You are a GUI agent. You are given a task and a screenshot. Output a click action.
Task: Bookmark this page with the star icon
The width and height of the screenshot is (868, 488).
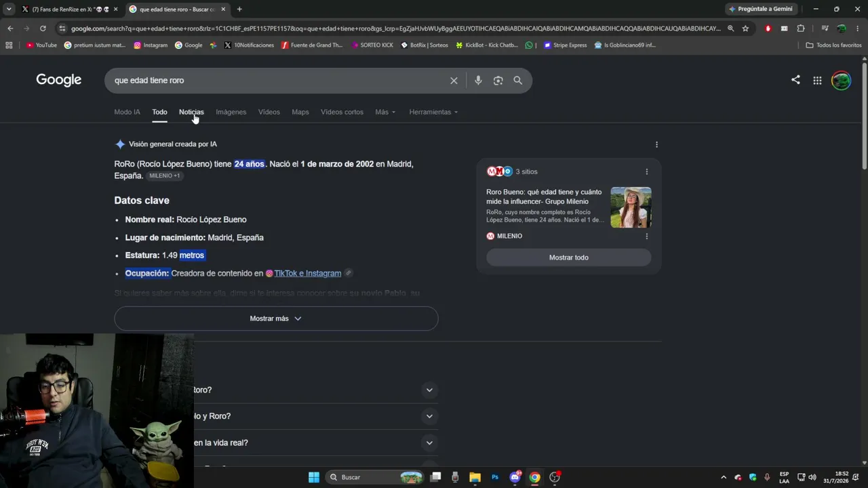tap(745, 28)
